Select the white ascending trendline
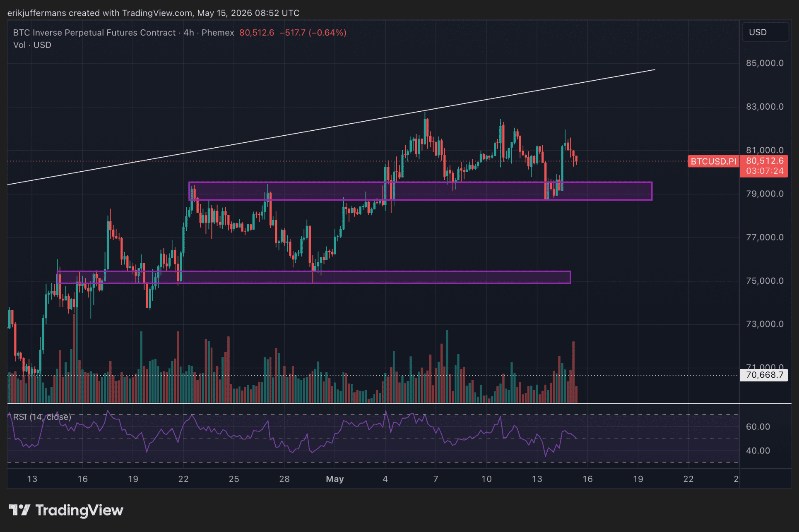This screenshot has height=532, width=799. pyautogui.click(x=331, y=127)
